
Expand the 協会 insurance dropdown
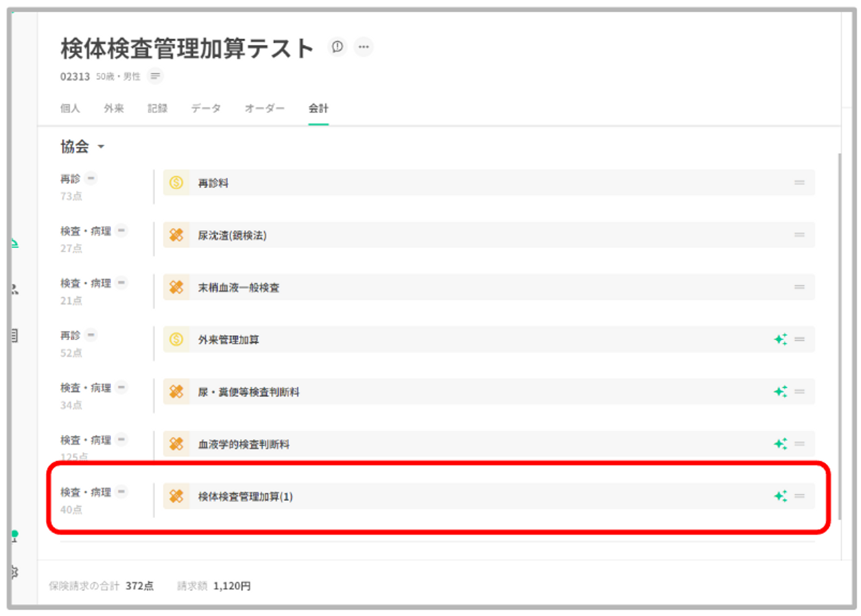pos(101,147)
